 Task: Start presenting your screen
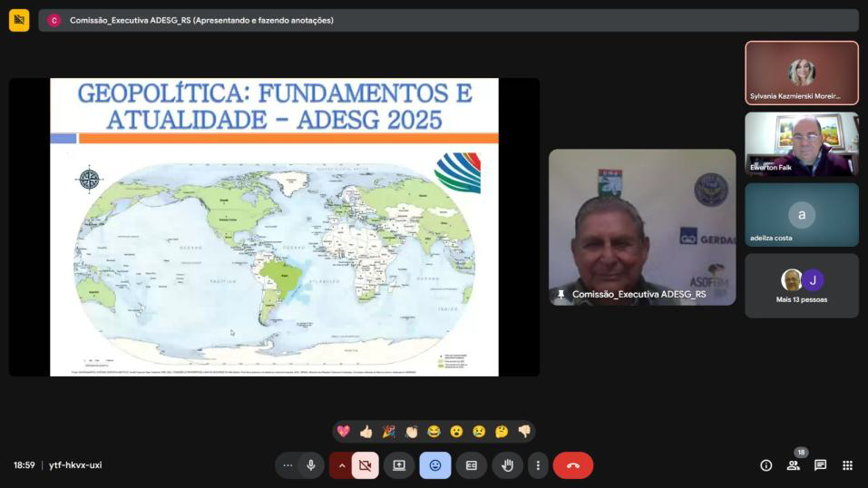pos(398,465)
